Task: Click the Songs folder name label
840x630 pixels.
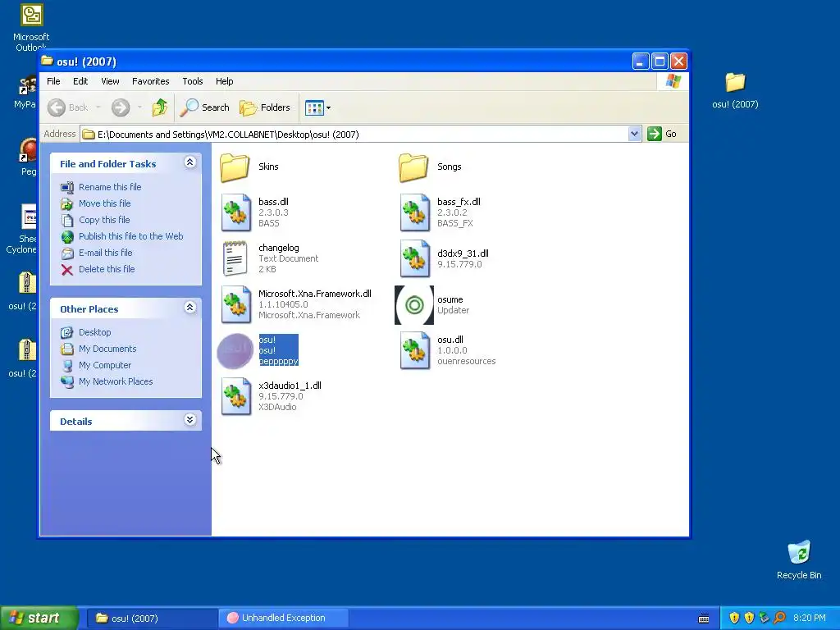Action: pyautogui.click(x=449, y=167)
